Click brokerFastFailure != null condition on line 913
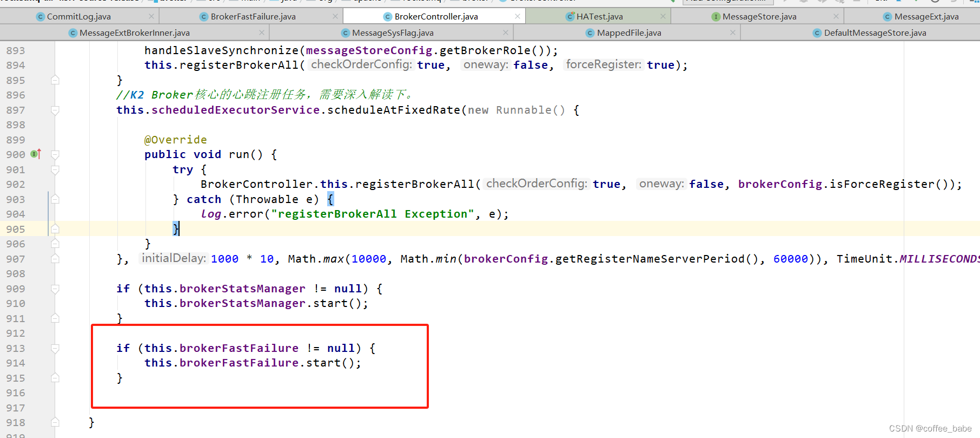This screenshot has width=980, height=438. [250, 348]
